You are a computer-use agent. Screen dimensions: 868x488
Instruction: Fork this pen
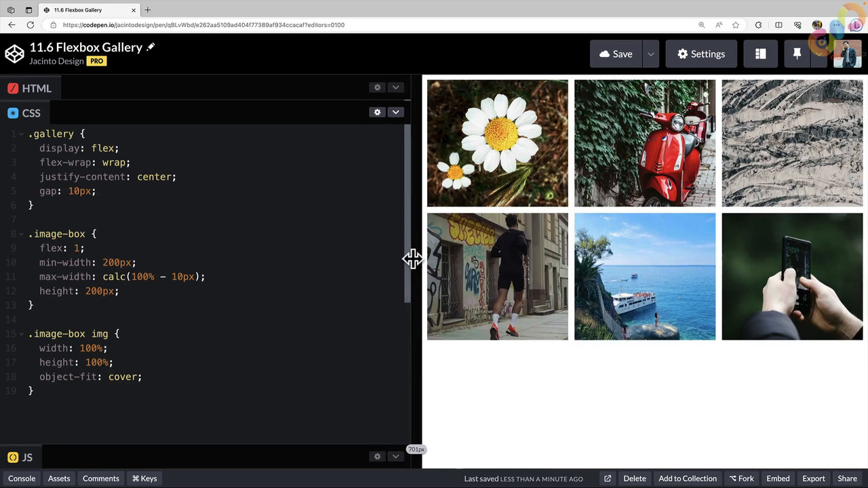(741, 479)
